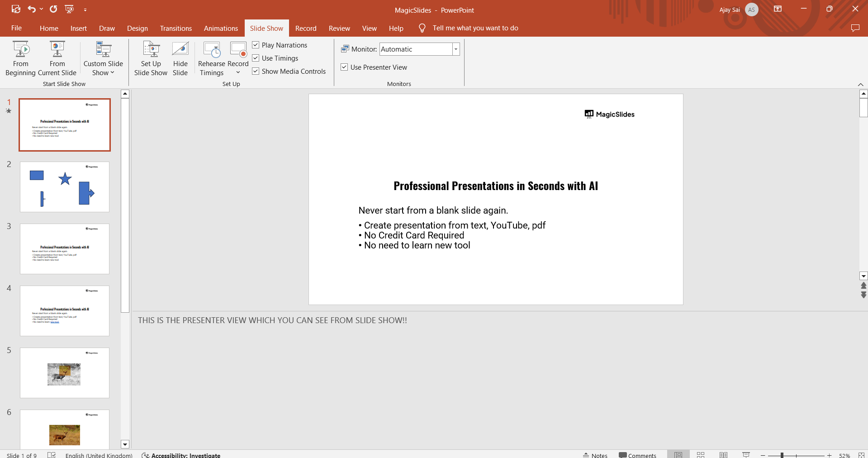Viewport: 868px width, 458px height.
Task: Open the Custom Slide Show dropdown
Action: (x=103, y=68)
